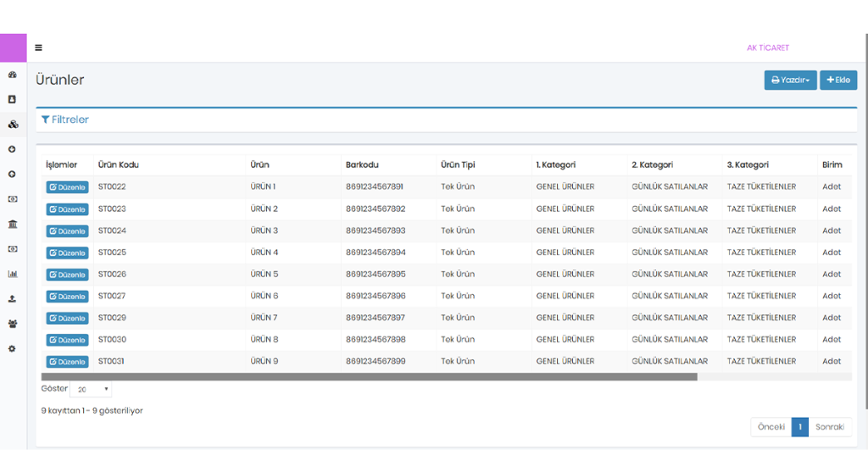Viewport: 868px width, 472px height.
Task: Click the Sonraki next page button
Action: coord(830,427)
